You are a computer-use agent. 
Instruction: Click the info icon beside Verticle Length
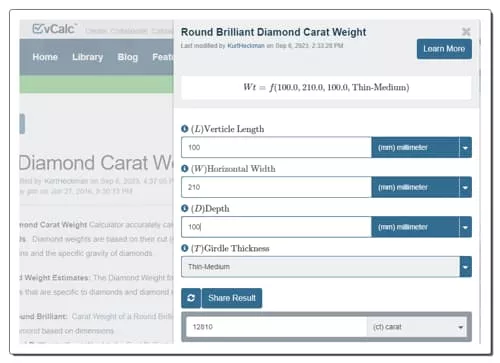[x=184, y=129]
